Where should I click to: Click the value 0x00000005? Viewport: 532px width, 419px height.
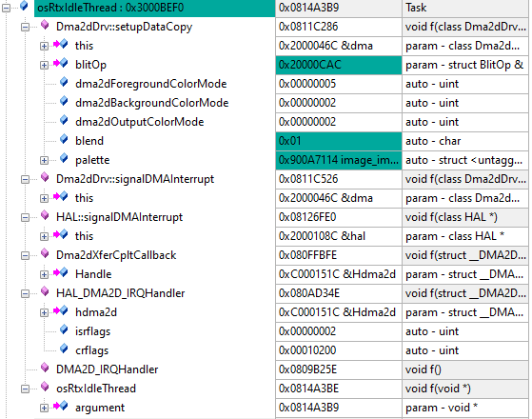tap(339, 84)
